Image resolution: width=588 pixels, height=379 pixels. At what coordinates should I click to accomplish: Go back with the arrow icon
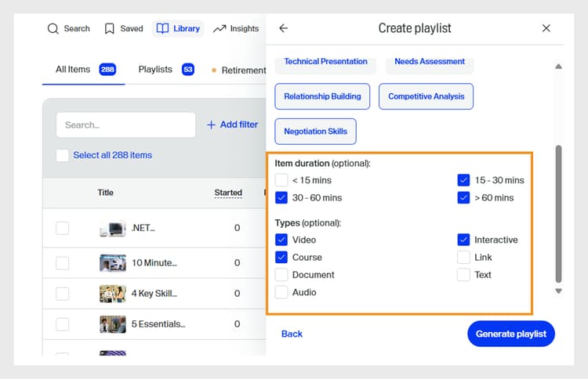284,28
